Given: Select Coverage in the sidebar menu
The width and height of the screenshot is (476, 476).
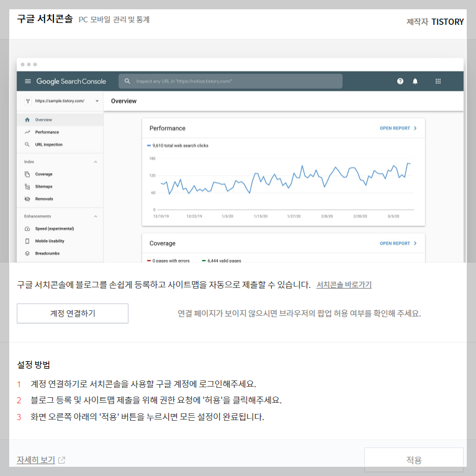Looking at the screenshot, I should [60, 174].
